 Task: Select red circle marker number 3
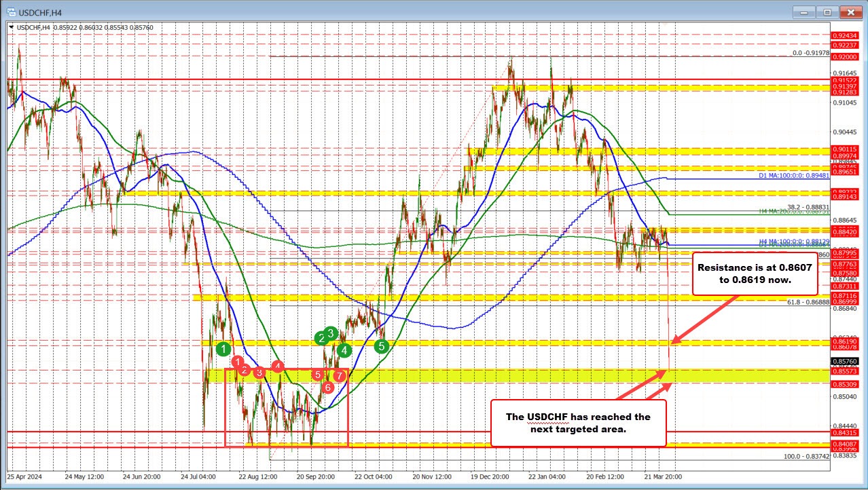pos(259,372)
